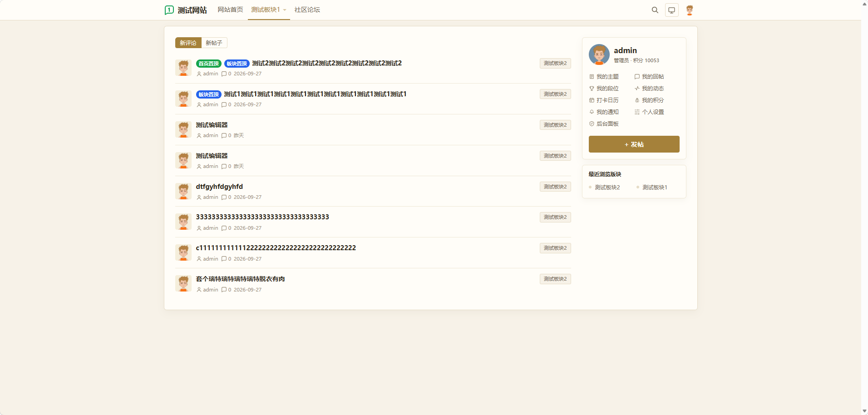Open 打卡日历 in the sidebar
The width and height of the screenshot is (868, 415).
(604, 100)
